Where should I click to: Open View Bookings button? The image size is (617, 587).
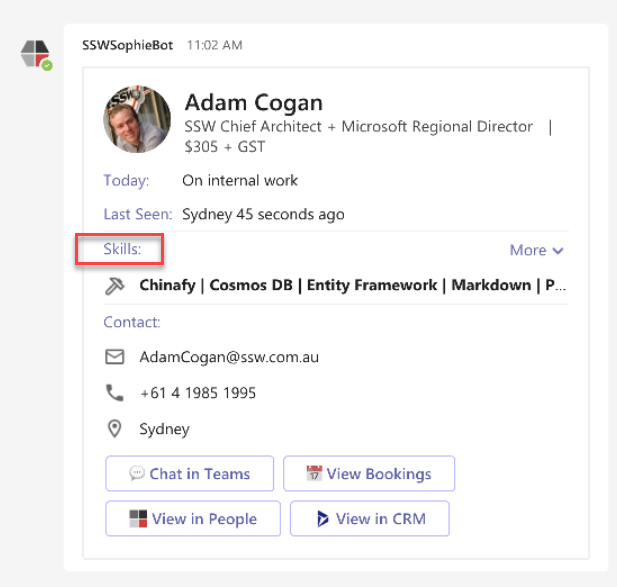[369, 474]
